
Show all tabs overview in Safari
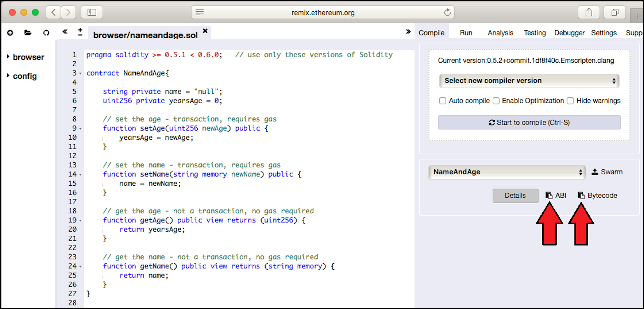coord(615,12)
